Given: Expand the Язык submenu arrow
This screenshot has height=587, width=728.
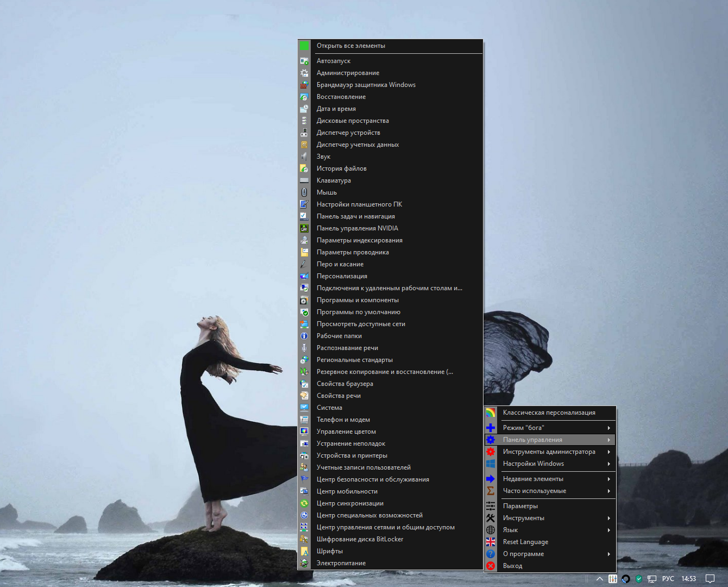Looking at the screenshot, I should tap(609, 530).
